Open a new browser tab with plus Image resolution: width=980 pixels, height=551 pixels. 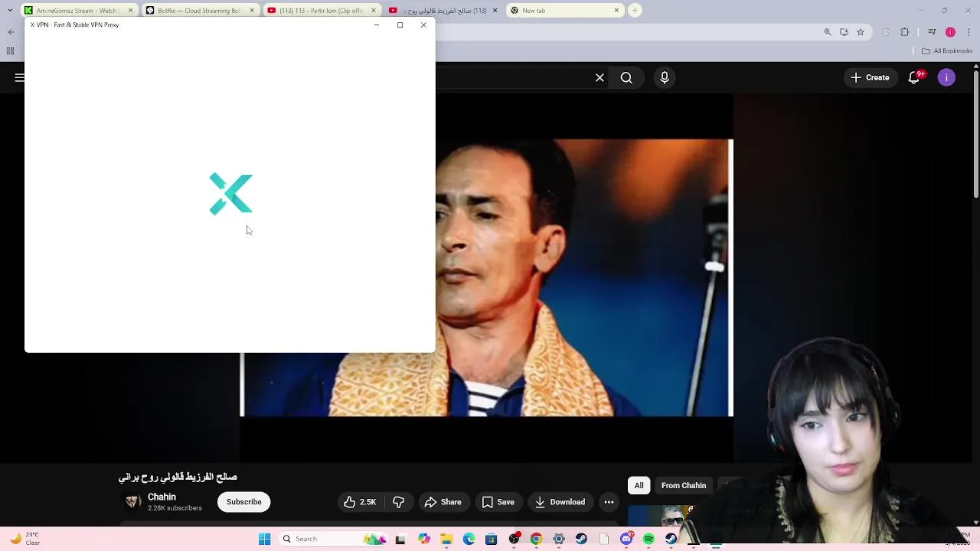pyautogui.click(x=635, y=11)
